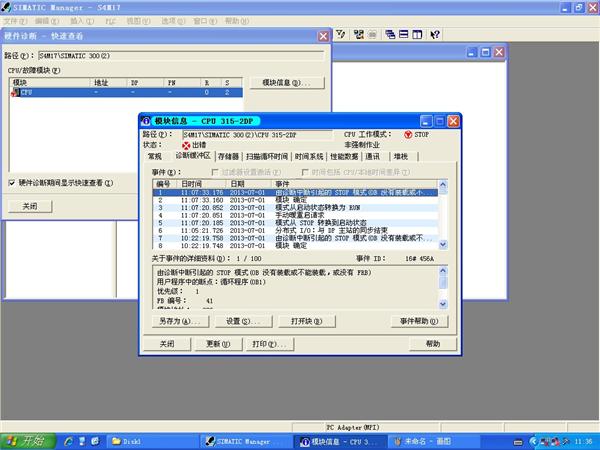This screenshot has height=450, width=600.
Task: Click the 事件帮助(H) button
Action: (x=419, y=321)
